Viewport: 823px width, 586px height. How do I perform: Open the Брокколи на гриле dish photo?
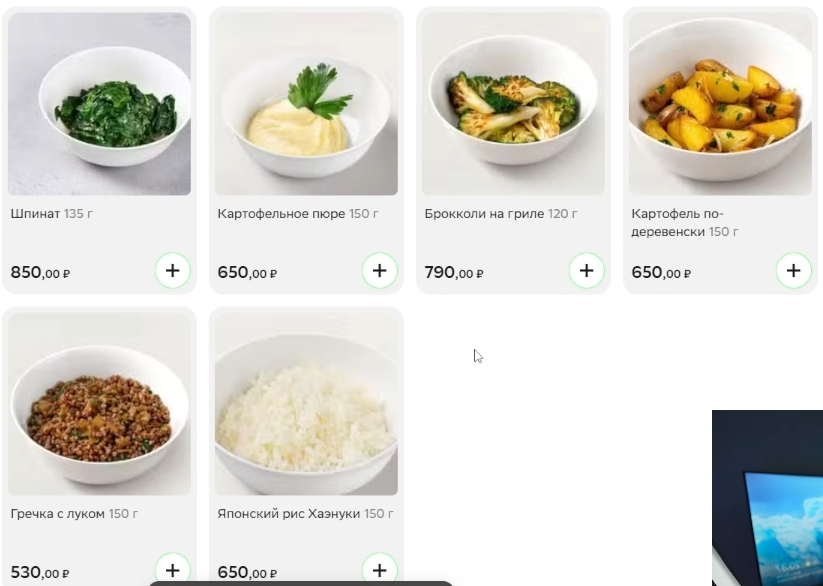(x=513, y=103)
